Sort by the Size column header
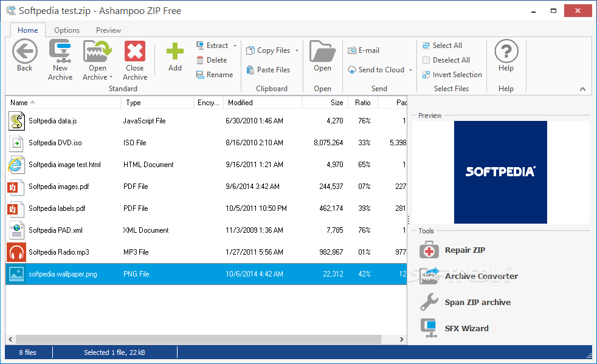The height and width of the screenshot is (364, 597). [x=325, y=103]
